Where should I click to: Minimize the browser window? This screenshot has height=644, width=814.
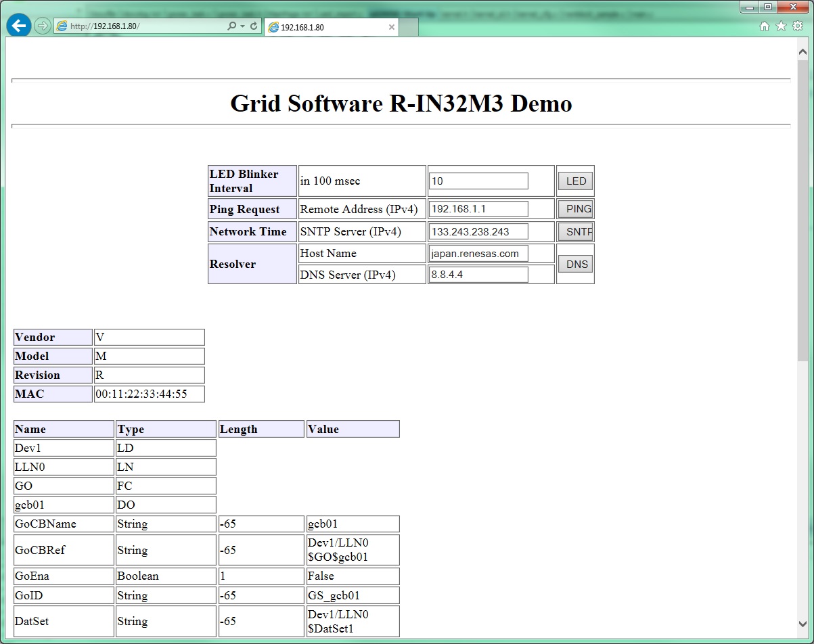(750, 7)
